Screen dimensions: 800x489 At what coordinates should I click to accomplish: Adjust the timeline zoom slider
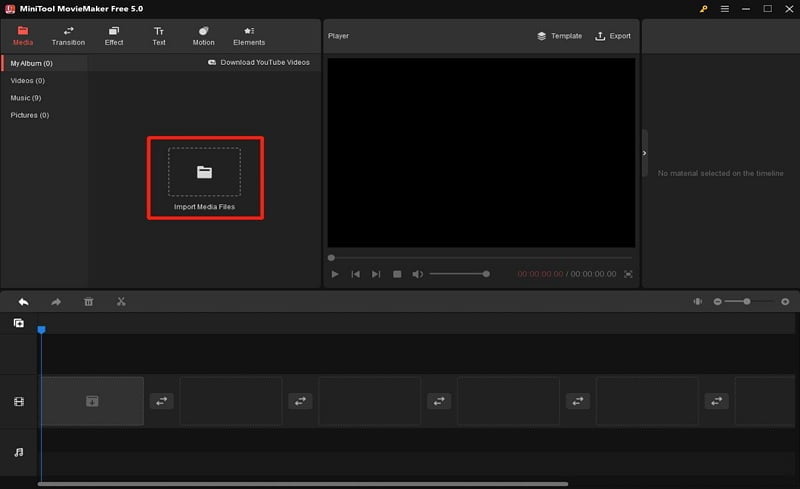tap(750, 302)
